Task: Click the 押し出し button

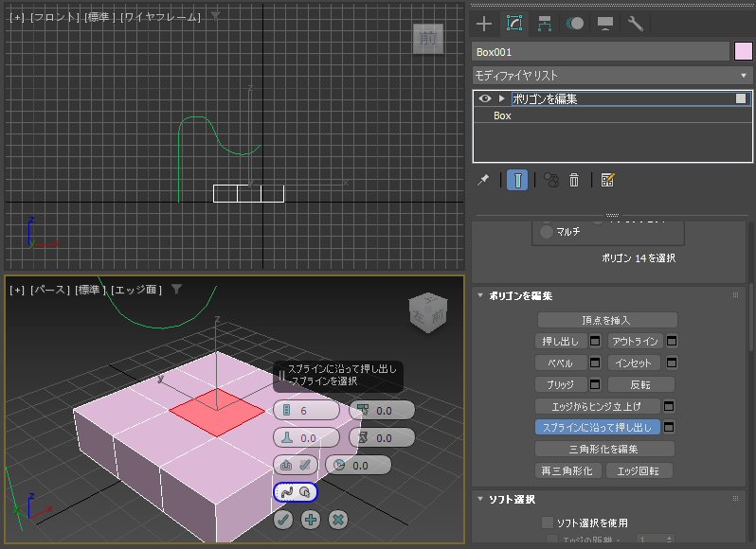Action: point(561,341)
